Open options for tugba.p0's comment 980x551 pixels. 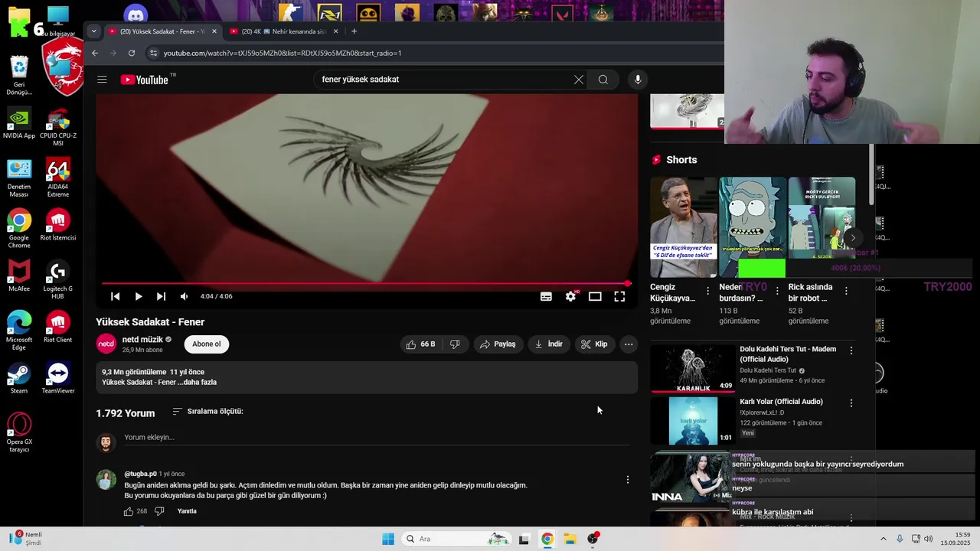(628, 480)
